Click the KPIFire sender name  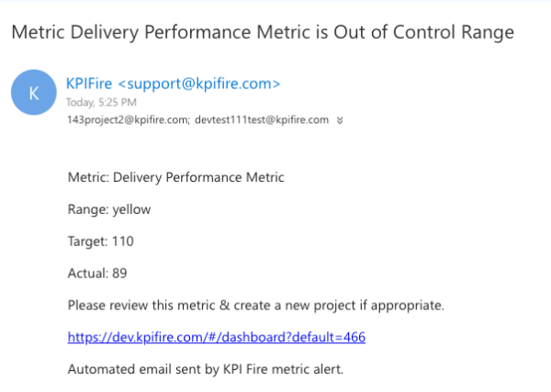pyautogui.click(x=90, y=84)
